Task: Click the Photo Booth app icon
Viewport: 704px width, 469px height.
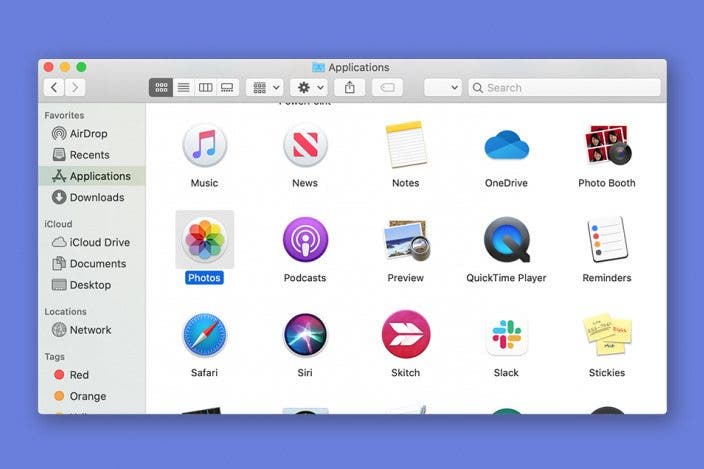Action: [x=607, y=144]
